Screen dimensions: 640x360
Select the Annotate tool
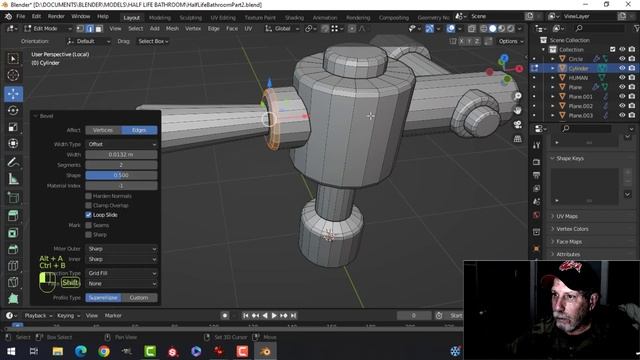click(13, 162)
